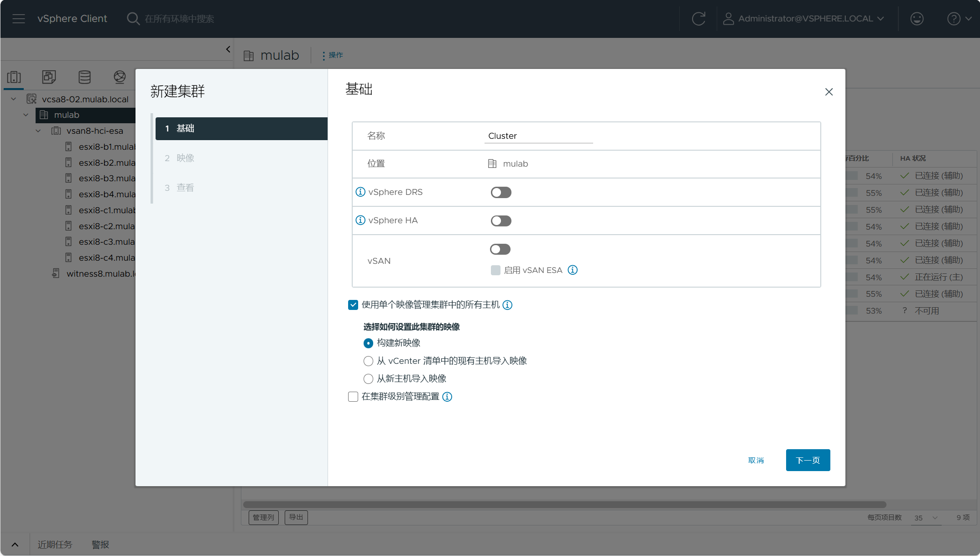Click the 不可用 HA status cell

point(927,311)
